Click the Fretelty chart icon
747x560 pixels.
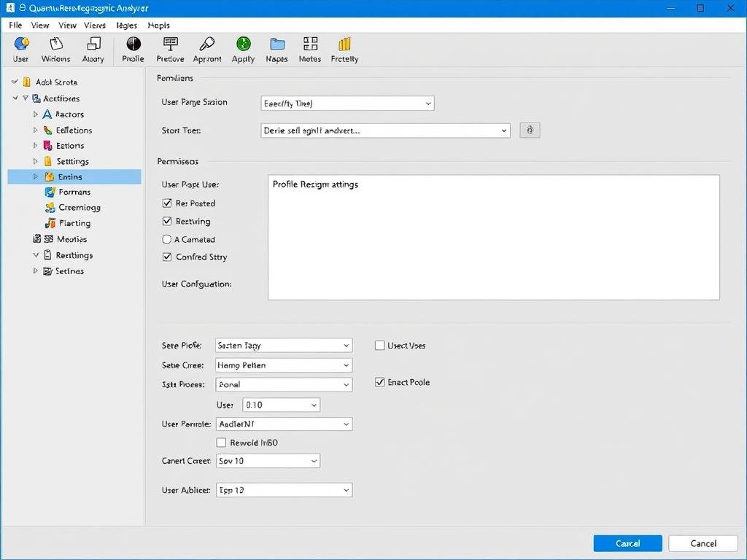344,45
